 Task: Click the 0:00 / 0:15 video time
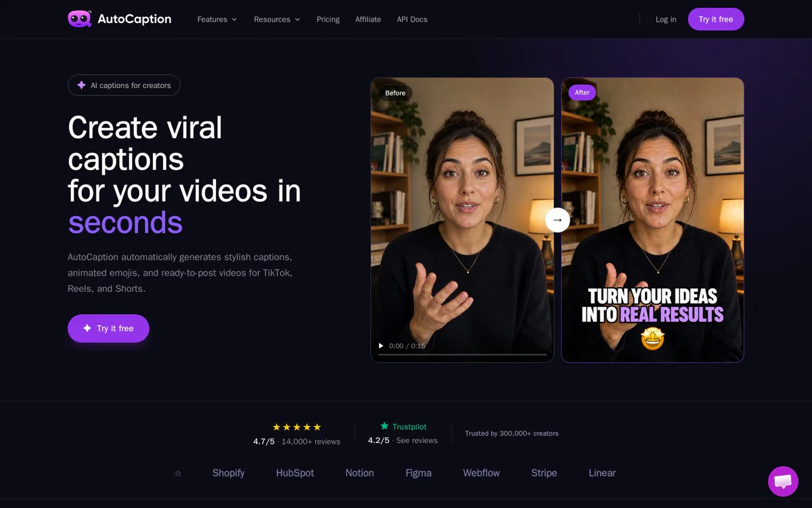tap(407, 346)
